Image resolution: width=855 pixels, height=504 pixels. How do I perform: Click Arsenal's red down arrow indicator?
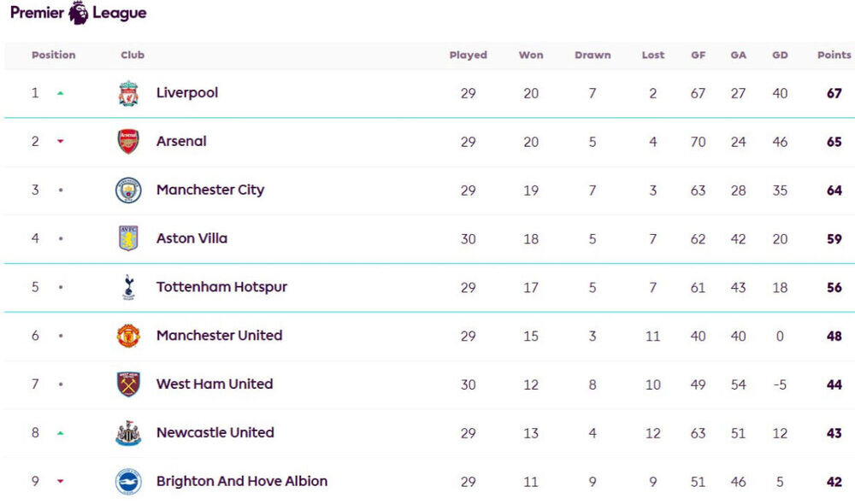pos(61,142)
